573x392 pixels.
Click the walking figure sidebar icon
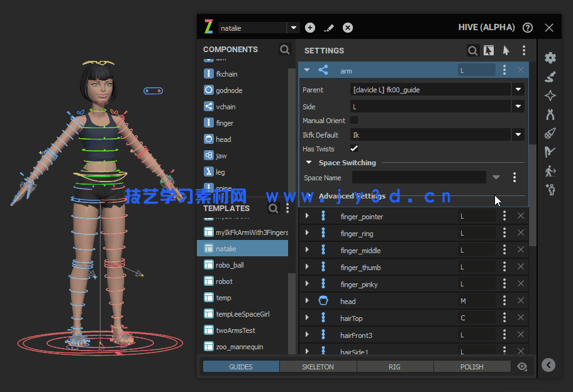pyautogui.click(x=550, y=170)
